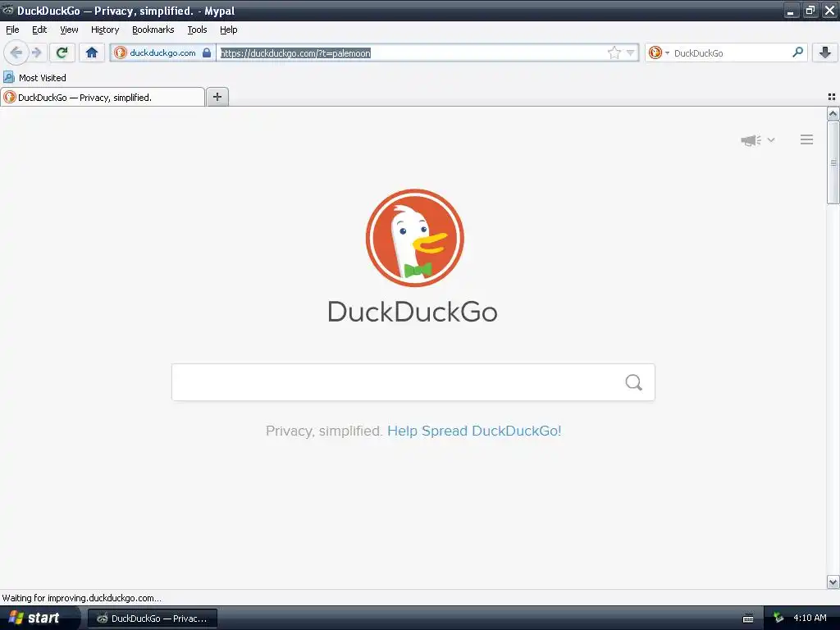
Task: Reload the current page
Action: pyautogui.click(x=62, y=52)
